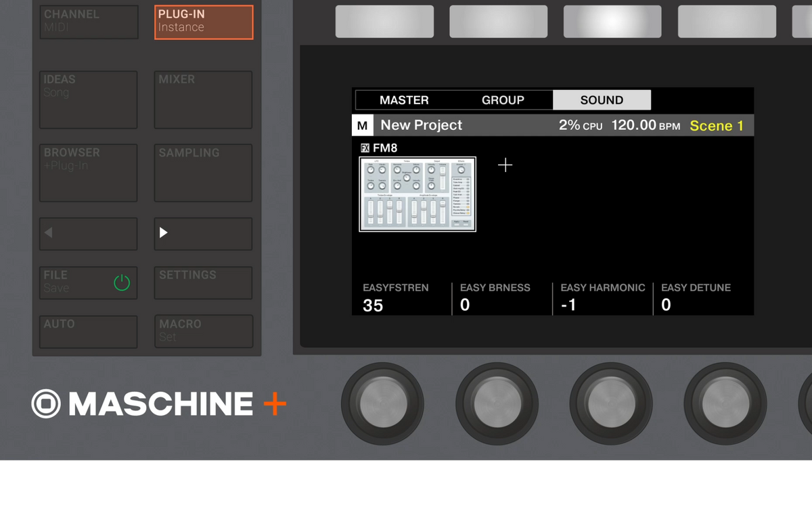Click the knob below EASY DETUNE
812x524 pixels.
(x=725, y=404)
